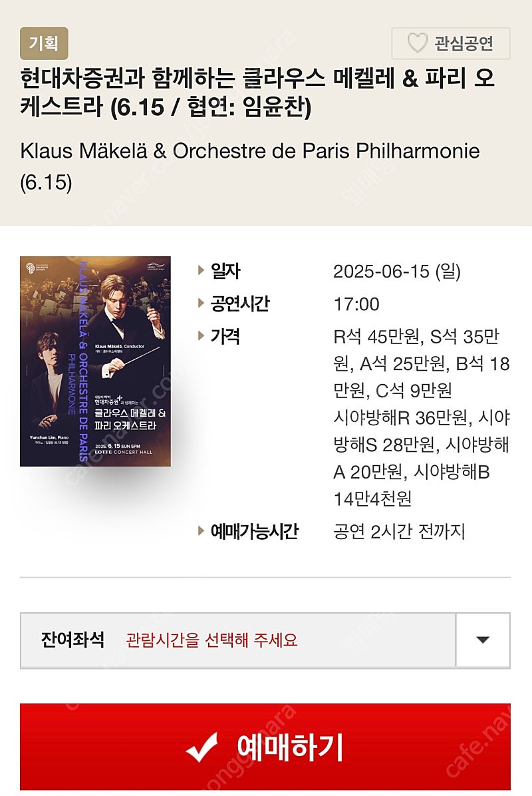The width and height of the screenshot is (532, 796).
Task: Select the 기획 category badge
Action: pyautogui.click(x=44, y=43)
